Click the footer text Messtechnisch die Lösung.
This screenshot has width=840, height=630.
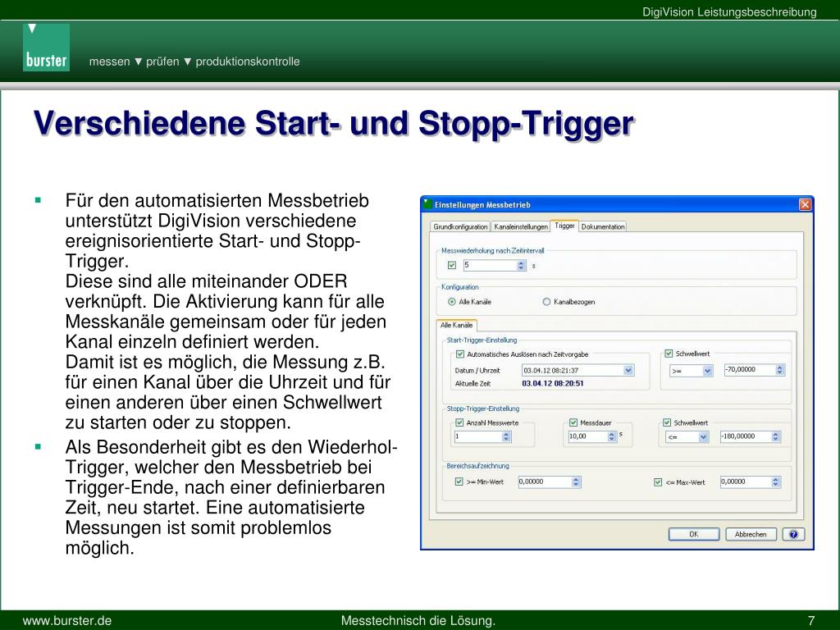pyautogui.click(x=418, y=621)
